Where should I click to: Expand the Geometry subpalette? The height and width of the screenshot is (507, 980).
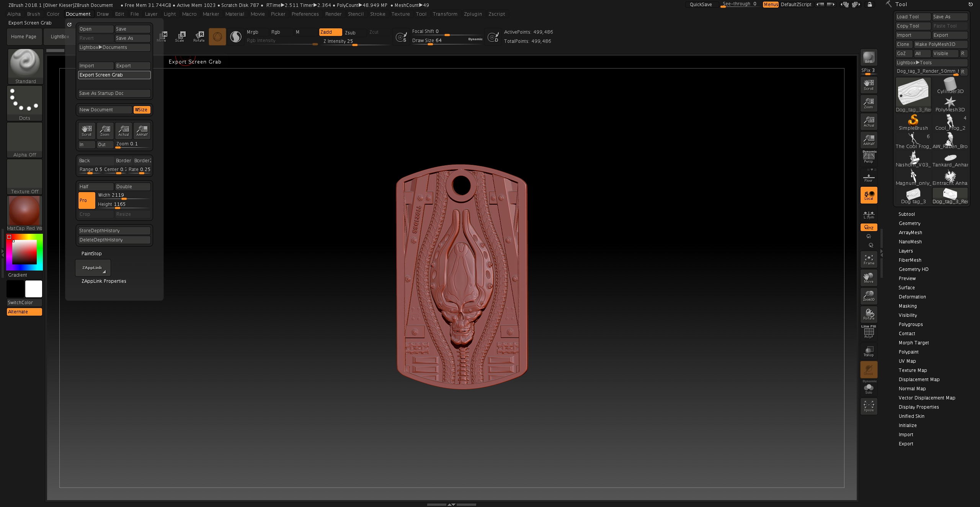point(910,223)
